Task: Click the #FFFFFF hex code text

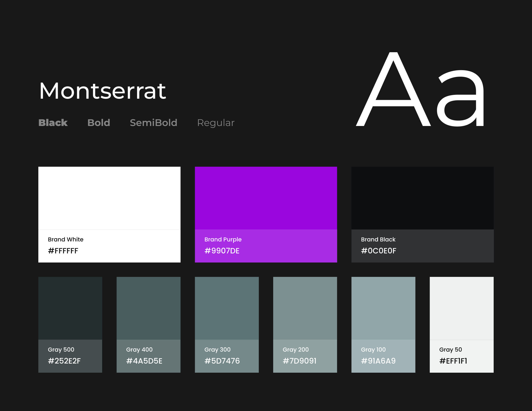Action: (63, 251)
